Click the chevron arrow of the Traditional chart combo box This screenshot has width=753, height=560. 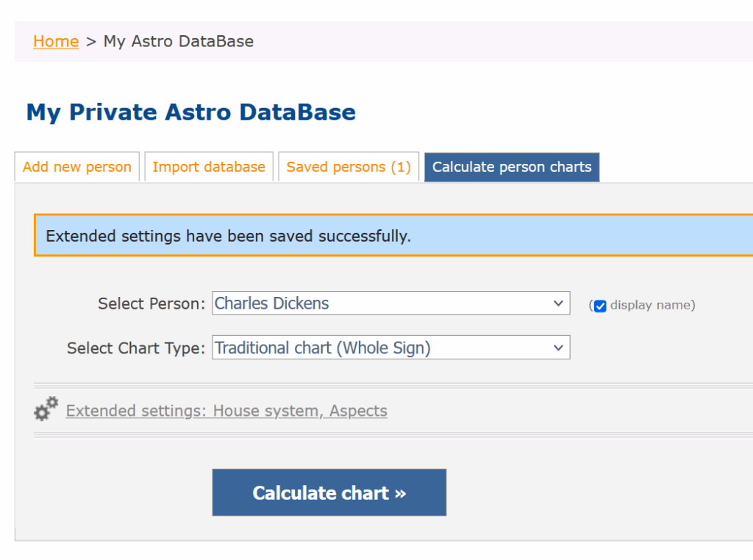(x=558, y=348)
